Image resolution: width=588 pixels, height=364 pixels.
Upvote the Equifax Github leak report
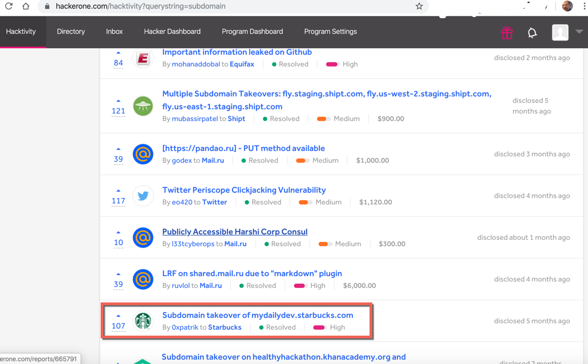point(118,52)
